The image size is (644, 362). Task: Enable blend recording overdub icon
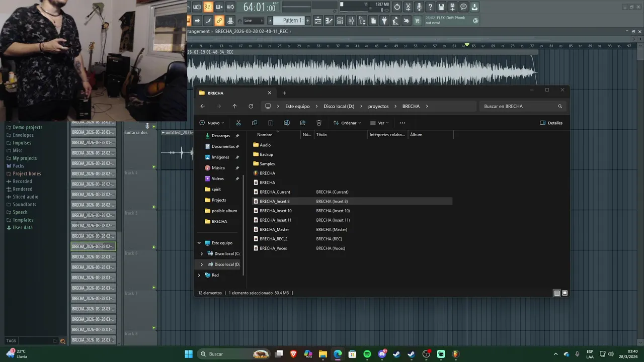coord(219,7)
